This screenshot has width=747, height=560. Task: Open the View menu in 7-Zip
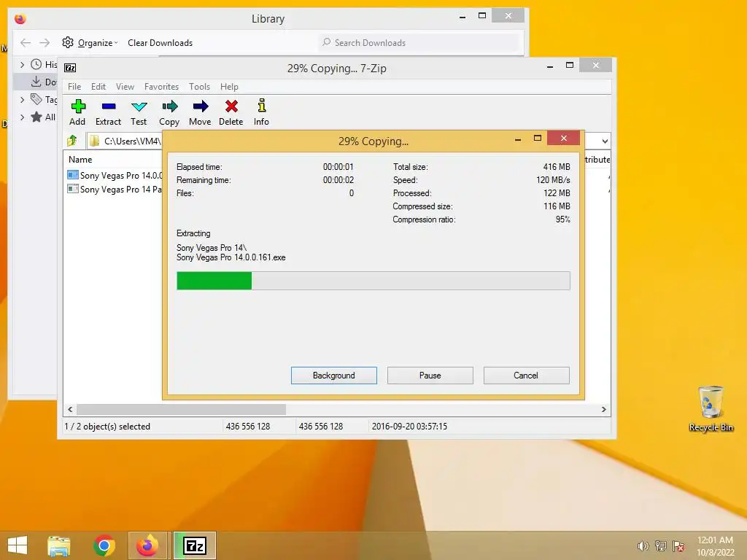(x=125, y=87)
